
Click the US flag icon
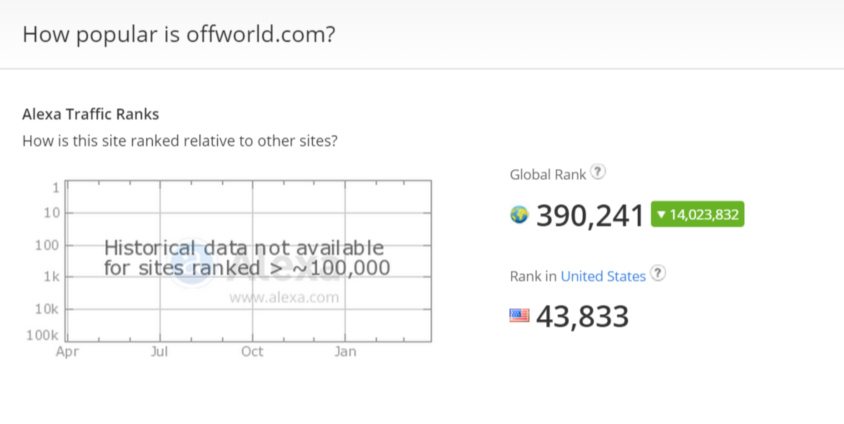coord(519,315)
